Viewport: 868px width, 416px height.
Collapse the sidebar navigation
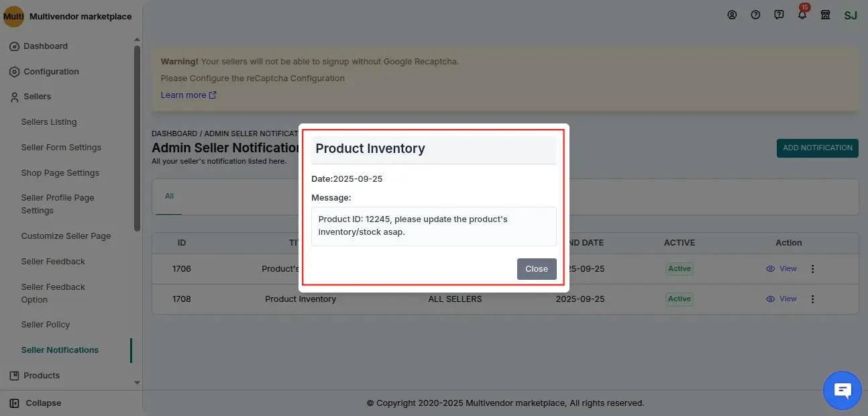coord(43,403)
